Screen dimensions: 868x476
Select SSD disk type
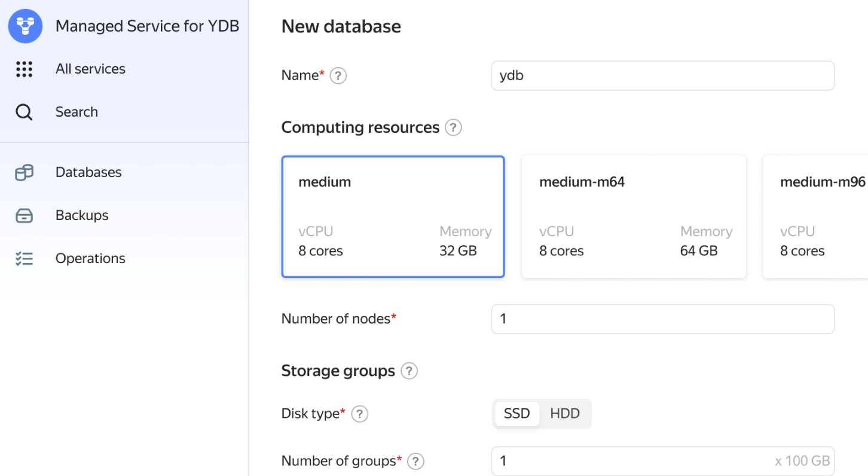coord(516,414)
